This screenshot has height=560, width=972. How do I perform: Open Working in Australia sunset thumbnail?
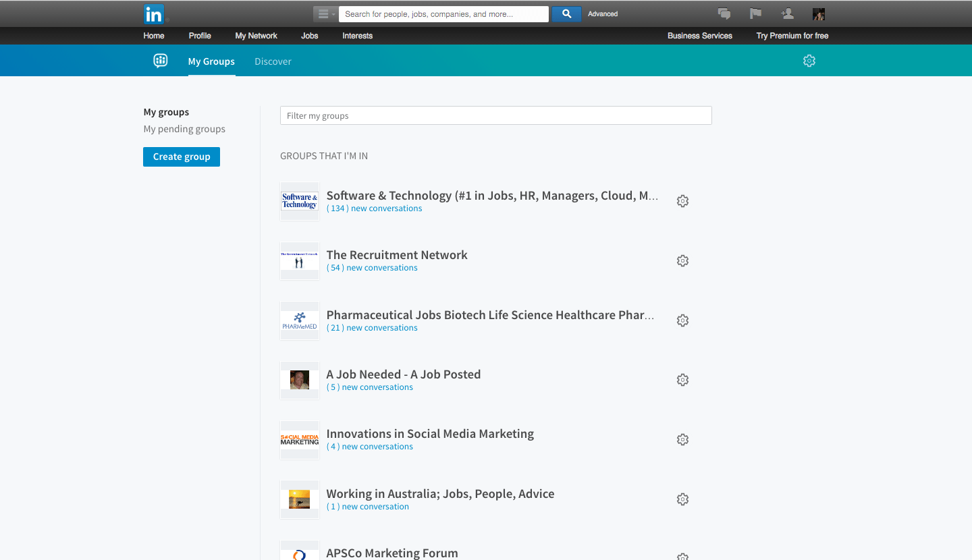(300, 499)
